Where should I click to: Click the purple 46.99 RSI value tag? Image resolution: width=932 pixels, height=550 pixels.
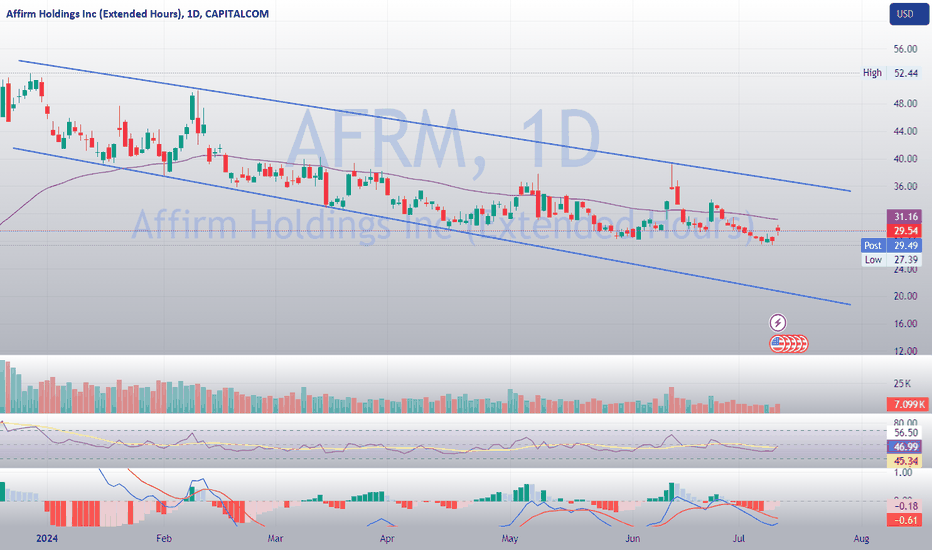point(904,447)
